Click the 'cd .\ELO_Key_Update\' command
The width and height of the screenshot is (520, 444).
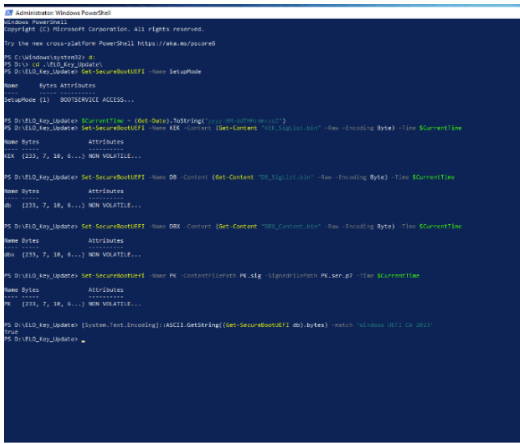point(67,64)
